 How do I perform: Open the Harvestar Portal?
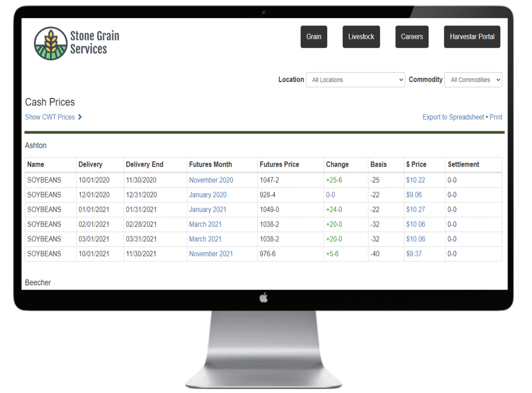pyautogui.click(x=472, y=37)
